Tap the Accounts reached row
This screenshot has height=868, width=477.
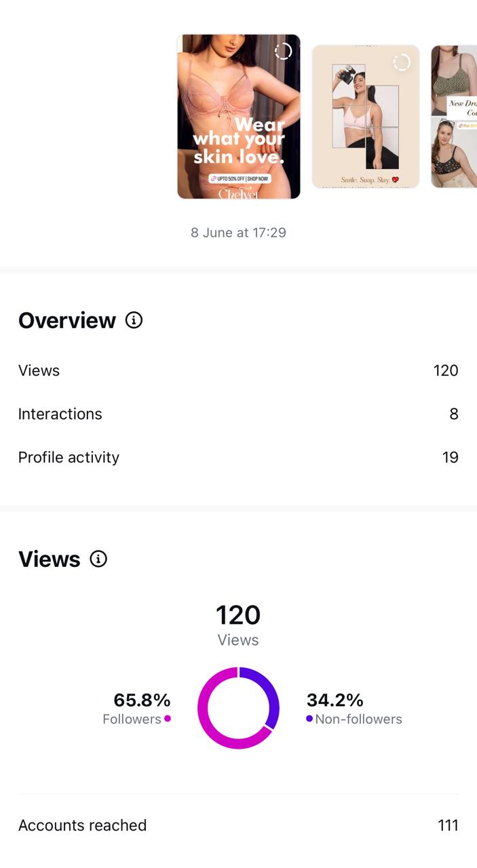click(x=238, y=825)
